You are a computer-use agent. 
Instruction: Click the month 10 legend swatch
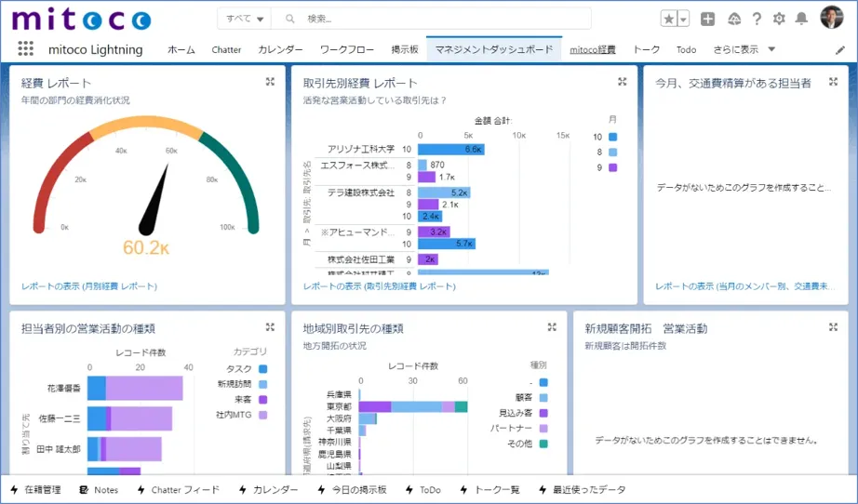pos(613,137)
